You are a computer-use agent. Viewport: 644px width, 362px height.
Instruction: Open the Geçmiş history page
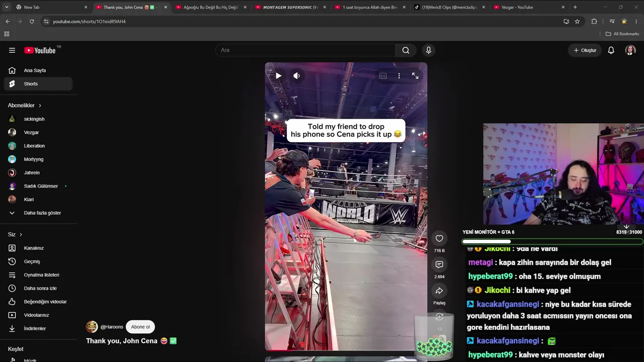pos(38,261)
